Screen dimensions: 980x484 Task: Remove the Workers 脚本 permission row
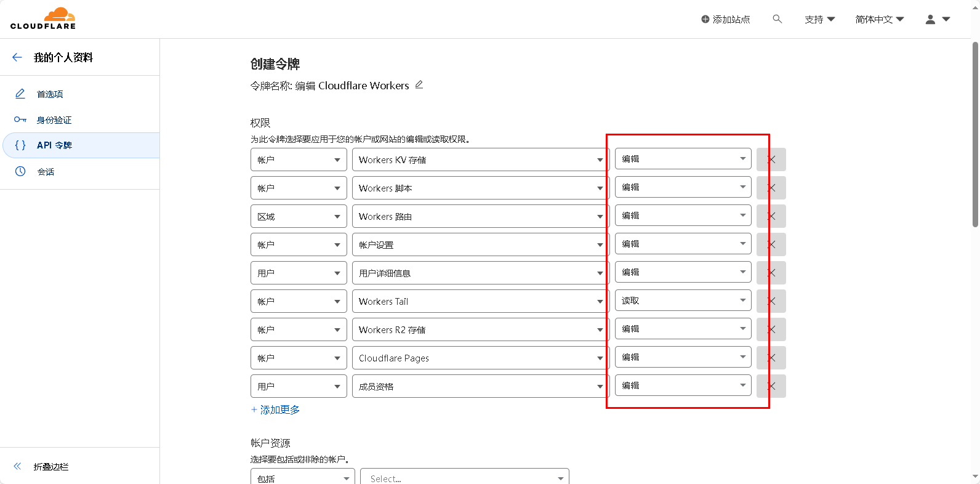(x=771, y=188)
